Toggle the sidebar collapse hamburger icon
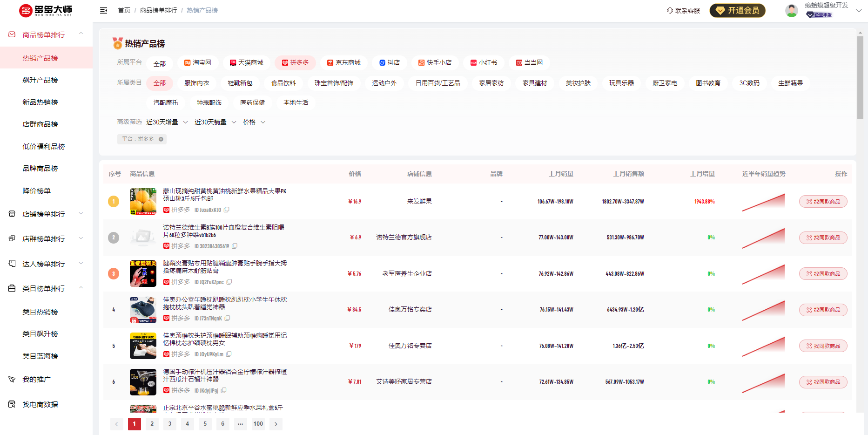The image size is (868, 435). pyautogui.click(x=104, y=10)
